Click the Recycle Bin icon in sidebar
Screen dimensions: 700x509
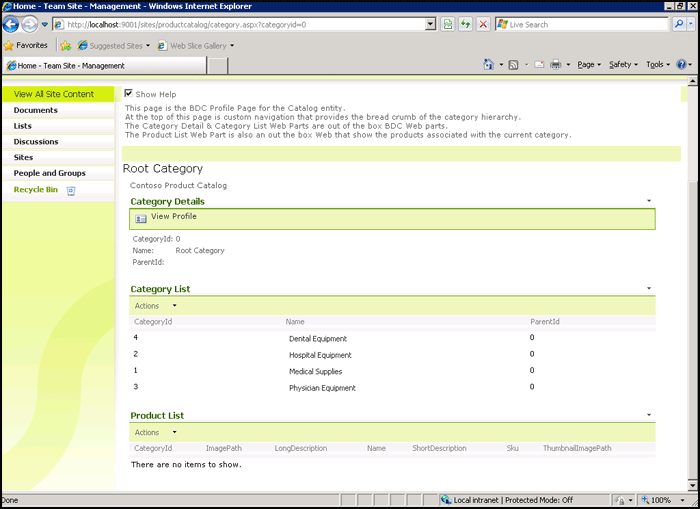coord(71,189)
